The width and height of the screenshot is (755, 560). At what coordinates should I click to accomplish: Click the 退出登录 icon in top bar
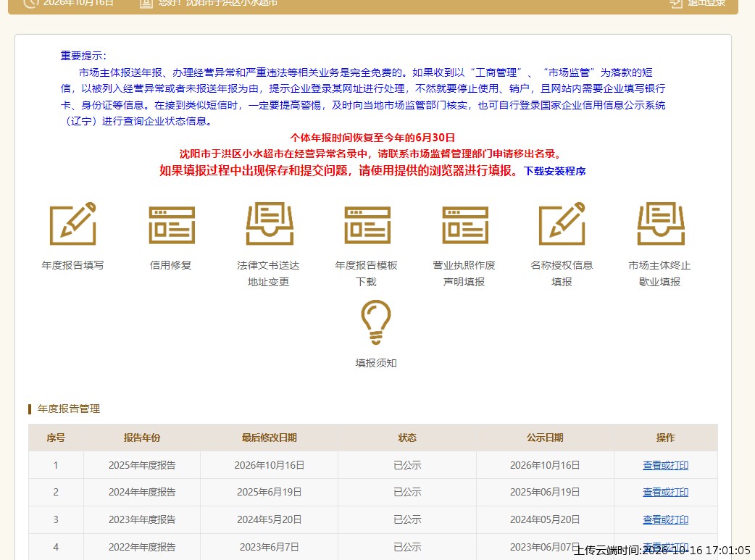(677, 4)
